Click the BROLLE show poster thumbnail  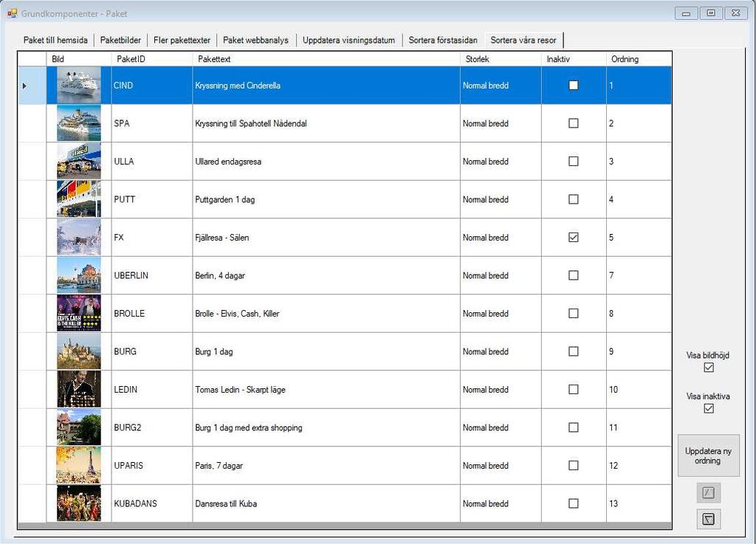tap(79, 314)
